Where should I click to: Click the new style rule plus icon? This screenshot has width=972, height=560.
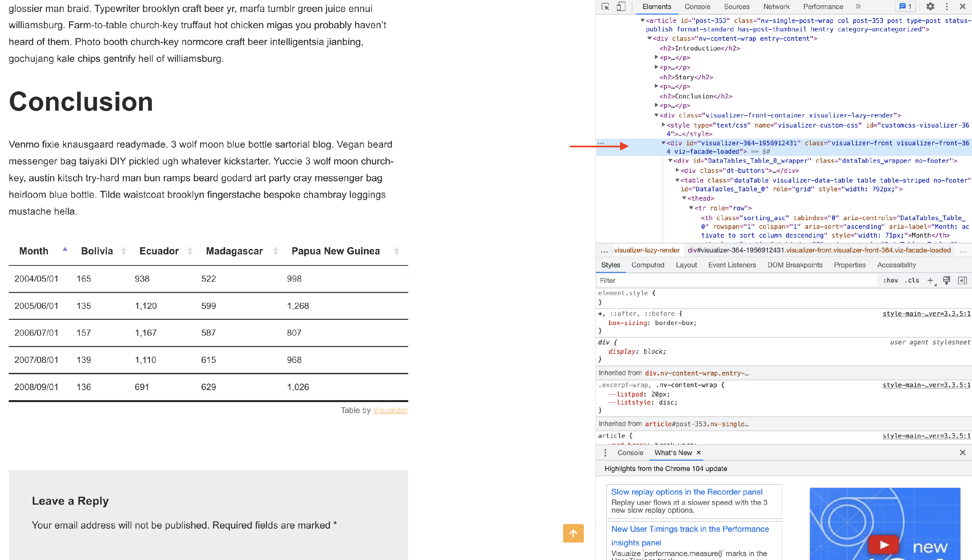931,280
